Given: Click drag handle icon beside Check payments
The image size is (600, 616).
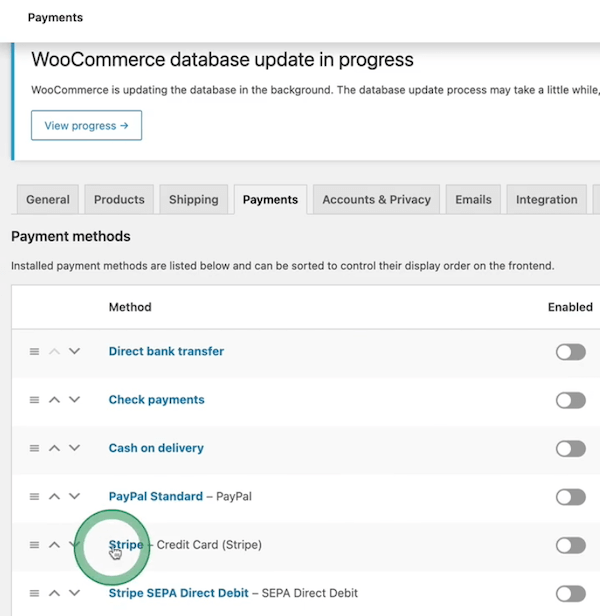Looking at the screenshot, I should (x=34, y=400).
